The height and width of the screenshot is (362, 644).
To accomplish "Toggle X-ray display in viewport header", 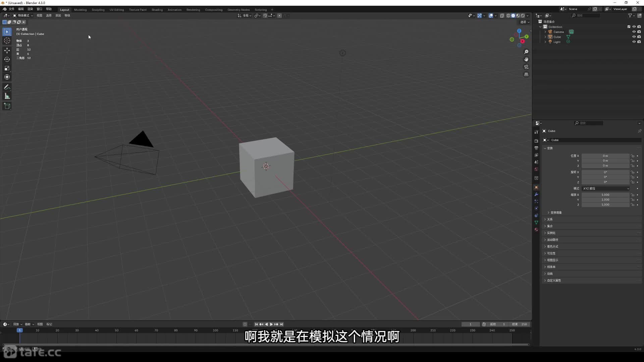I will click(502, 15).
